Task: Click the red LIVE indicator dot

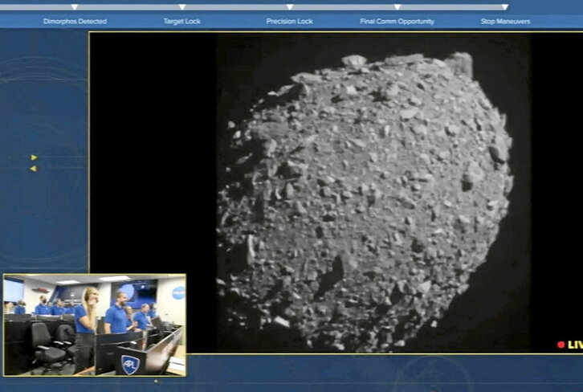Action: [561, 345]
